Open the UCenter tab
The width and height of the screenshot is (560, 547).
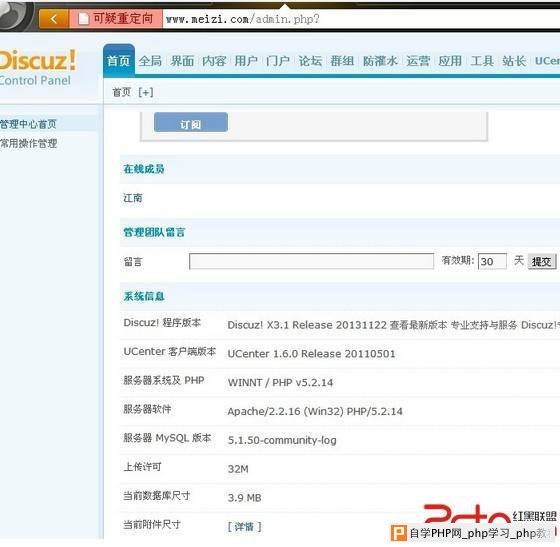pyautogui.click(x=547, y=61)
